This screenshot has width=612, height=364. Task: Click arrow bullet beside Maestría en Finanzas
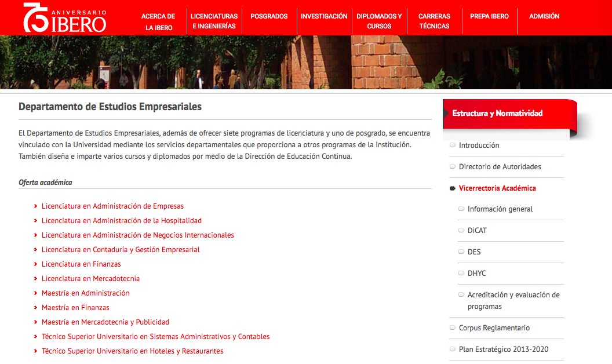35,307
